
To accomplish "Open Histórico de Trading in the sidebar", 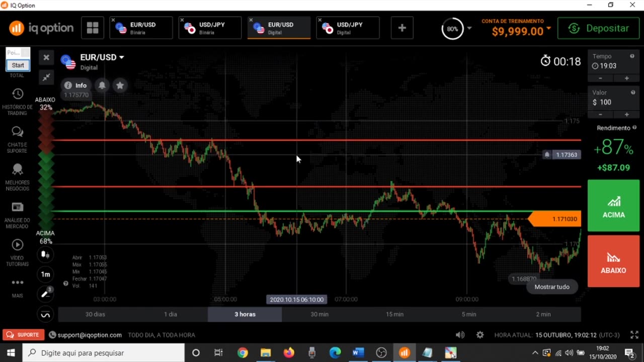I will pyautogui.click(x=18, y=102).
